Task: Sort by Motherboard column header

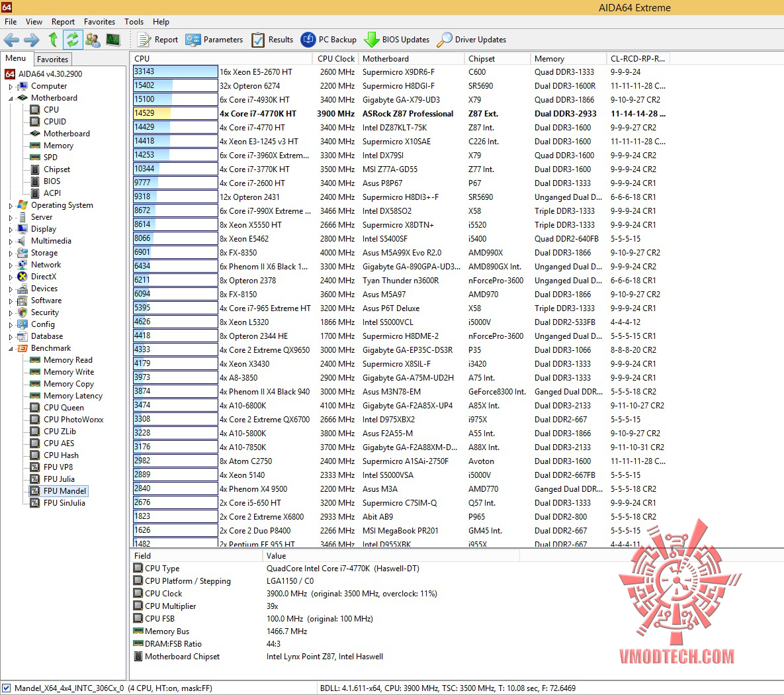Action: (x=411, y=58)
